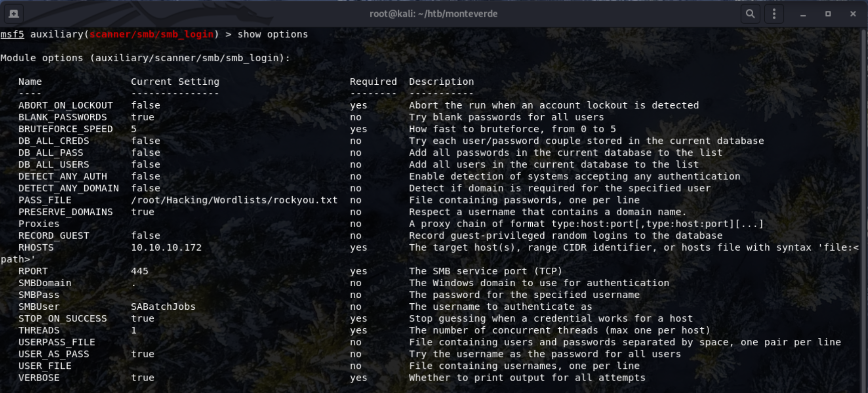Click the RPORT value 445
This screenshot has width=868, height=393.
coord(140,271)
